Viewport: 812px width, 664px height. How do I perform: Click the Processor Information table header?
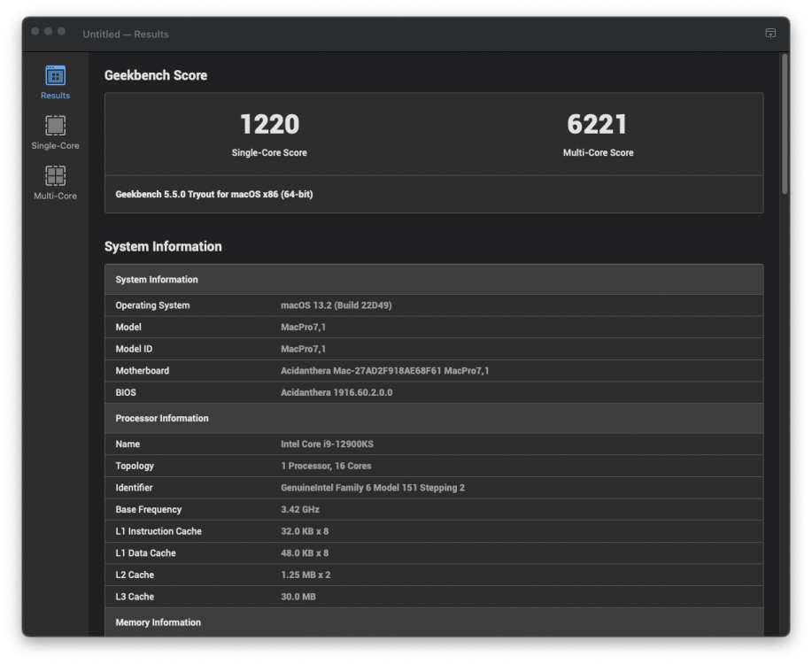click(434, 419)
